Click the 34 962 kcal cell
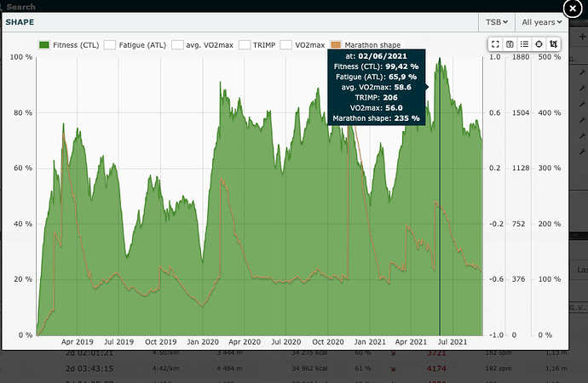The image size is (588, 383). coord(309,369)
